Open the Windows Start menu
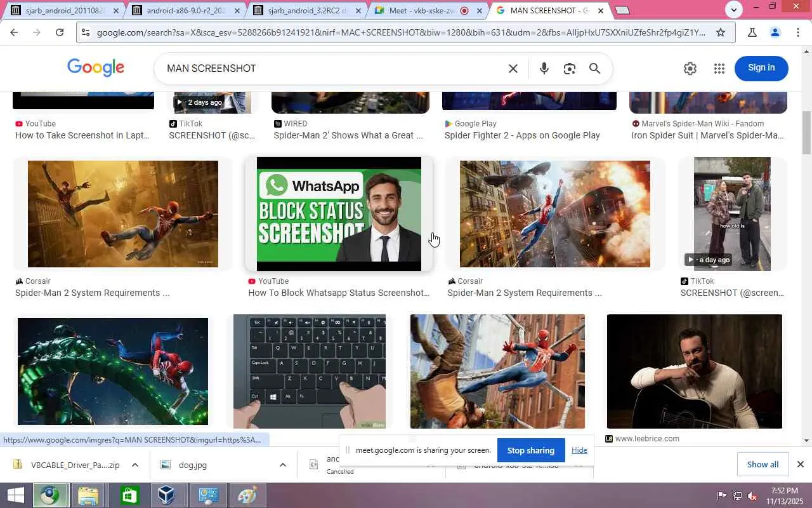Viewport: 812px width, 508px height. coord(15,495)
